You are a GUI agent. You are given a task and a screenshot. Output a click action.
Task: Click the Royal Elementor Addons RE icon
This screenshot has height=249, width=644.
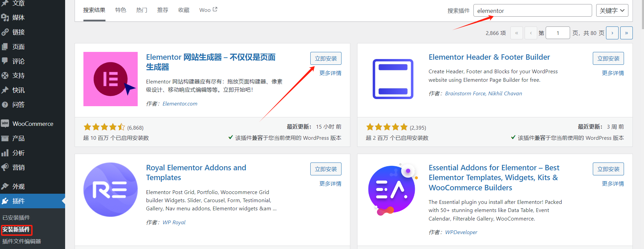click(111, 190)
